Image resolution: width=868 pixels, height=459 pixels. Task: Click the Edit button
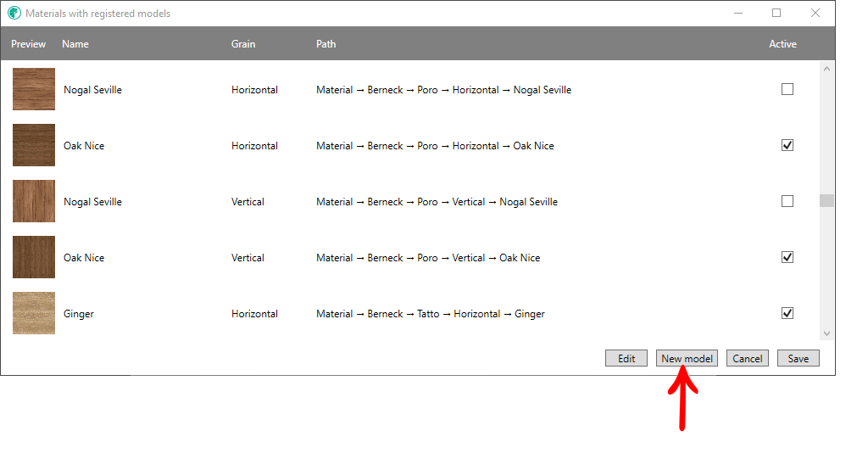(x=626, y=359)
